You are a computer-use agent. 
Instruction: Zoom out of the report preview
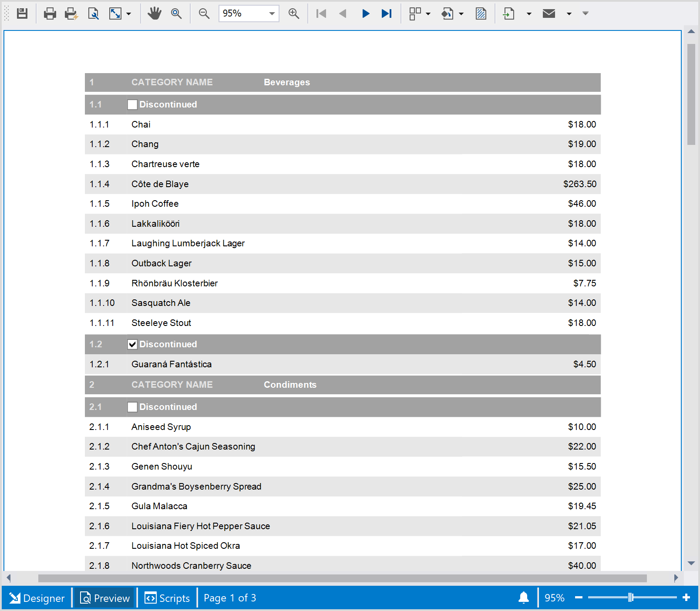pos(204,13)
